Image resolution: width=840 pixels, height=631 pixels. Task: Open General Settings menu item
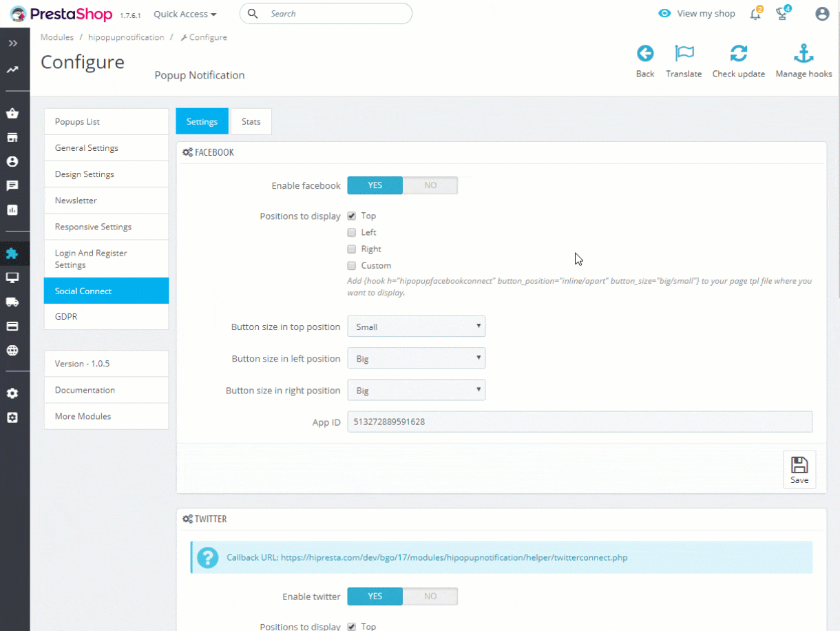(x=107, y=147)
